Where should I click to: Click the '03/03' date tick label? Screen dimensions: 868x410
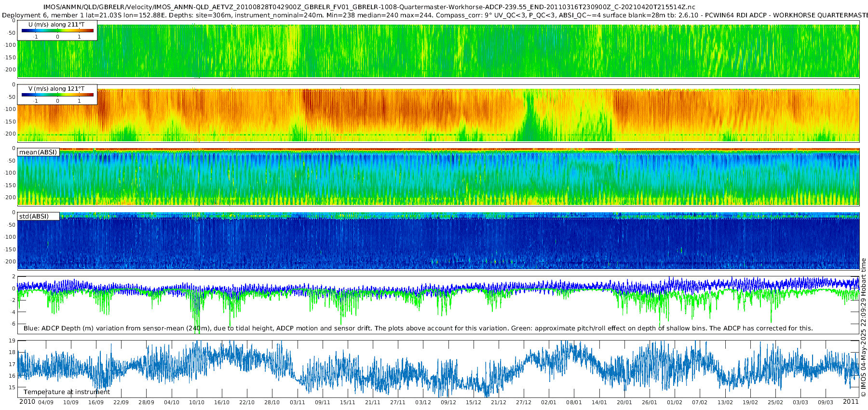pyautogui.click(x=800, y=402)
